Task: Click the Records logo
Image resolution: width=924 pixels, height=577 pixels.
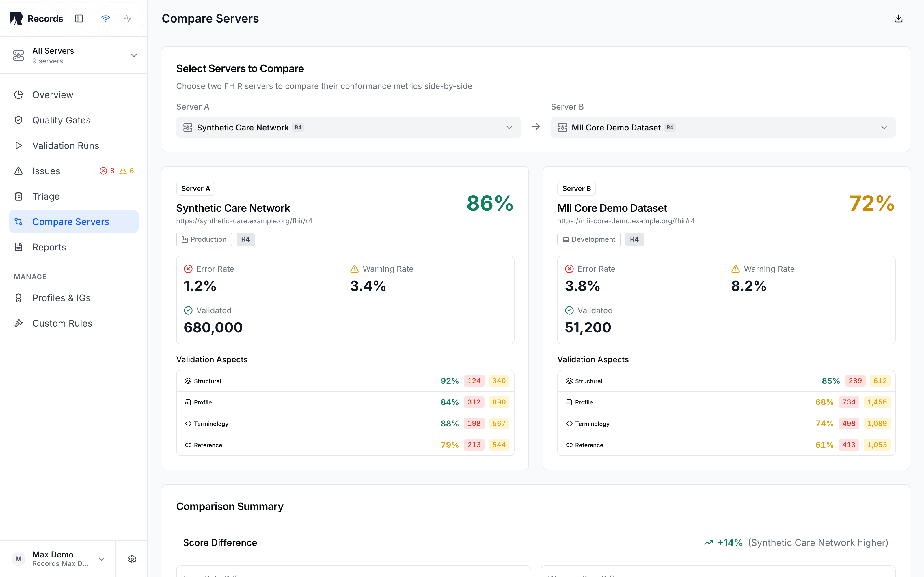Action: pyautogui.click(x=36, y=19)
